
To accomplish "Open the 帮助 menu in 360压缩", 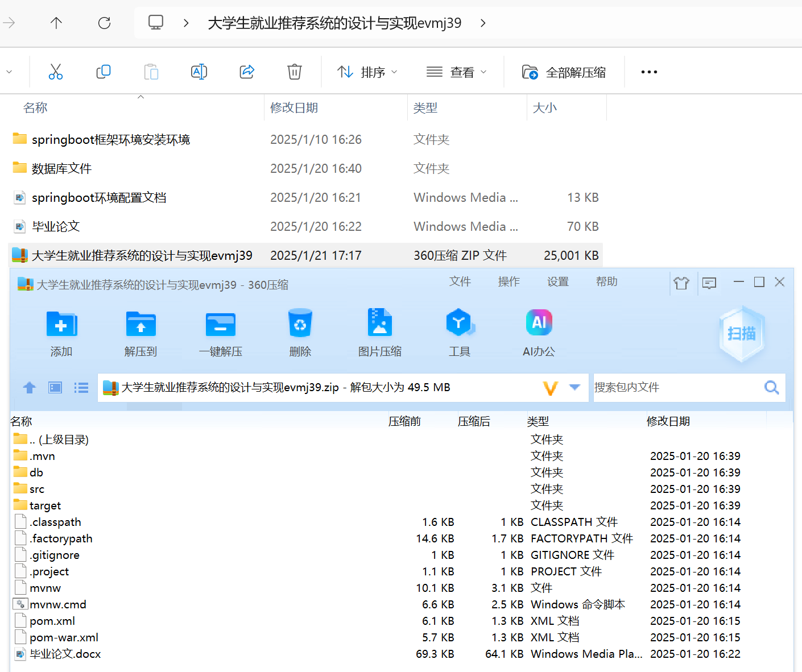I will 607,281.
